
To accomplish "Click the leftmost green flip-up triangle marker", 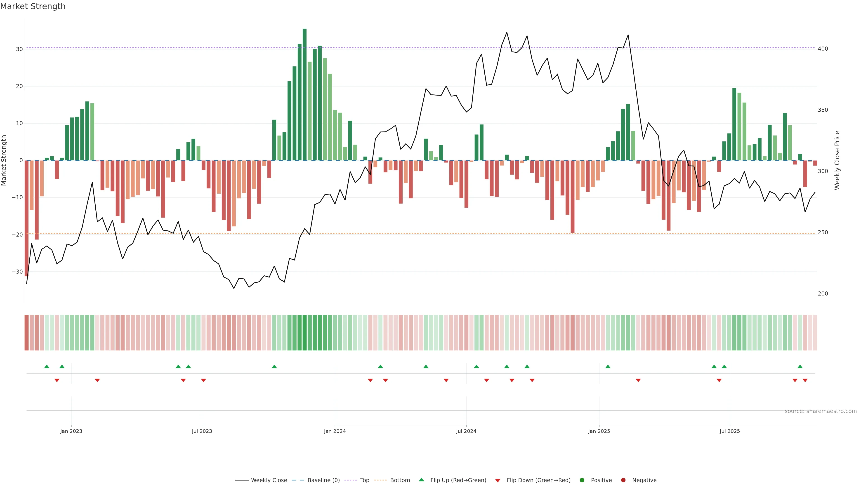I will tap(47, 366).
